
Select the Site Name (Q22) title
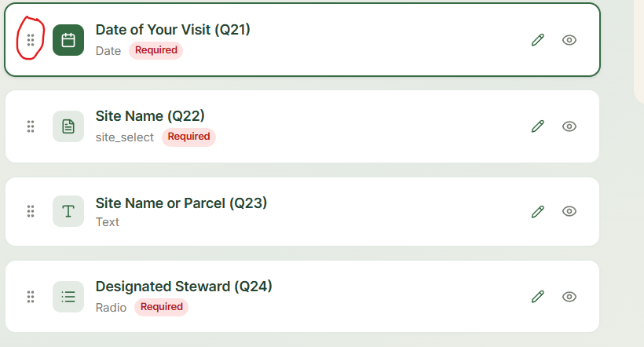[x=150, y=116]
